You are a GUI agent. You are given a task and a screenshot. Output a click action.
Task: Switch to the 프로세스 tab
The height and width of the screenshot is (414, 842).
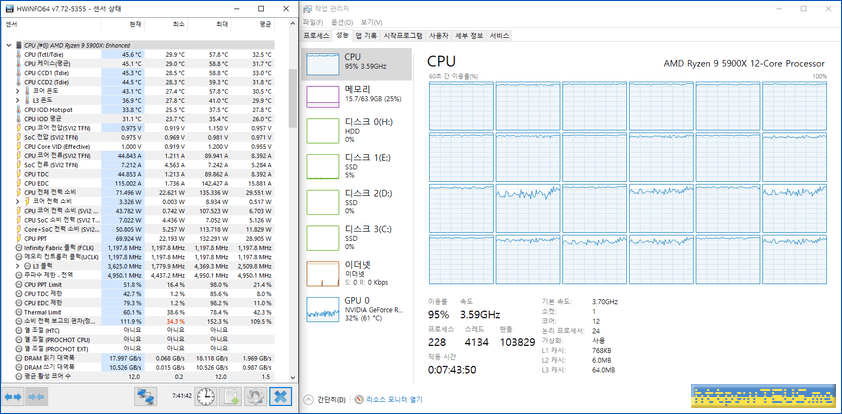(316, 35)
